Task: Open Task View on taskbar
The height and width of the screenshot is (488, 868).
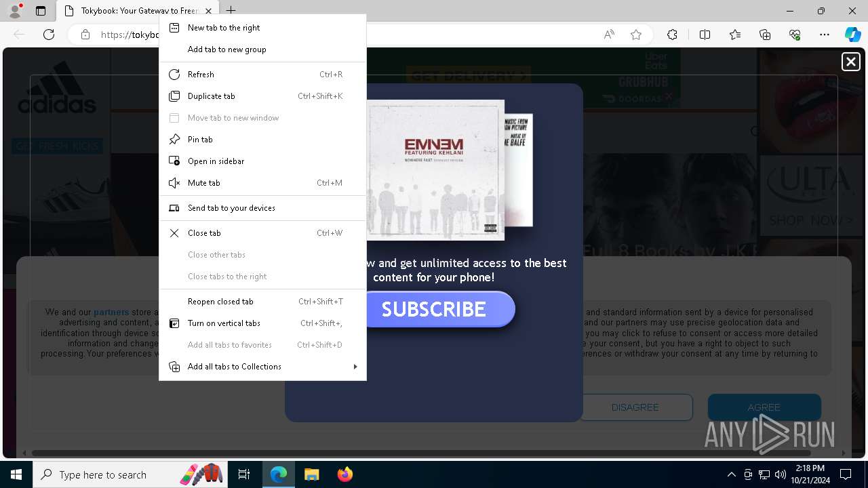Action: (x=244, y=474)
